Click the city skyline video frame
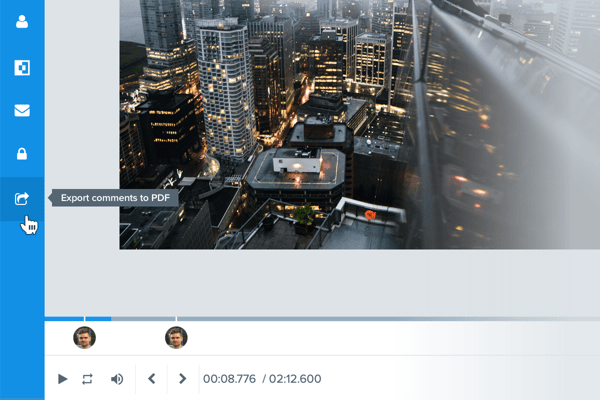Viewport: 600px width, 400px height. click(x=360, y=124)
